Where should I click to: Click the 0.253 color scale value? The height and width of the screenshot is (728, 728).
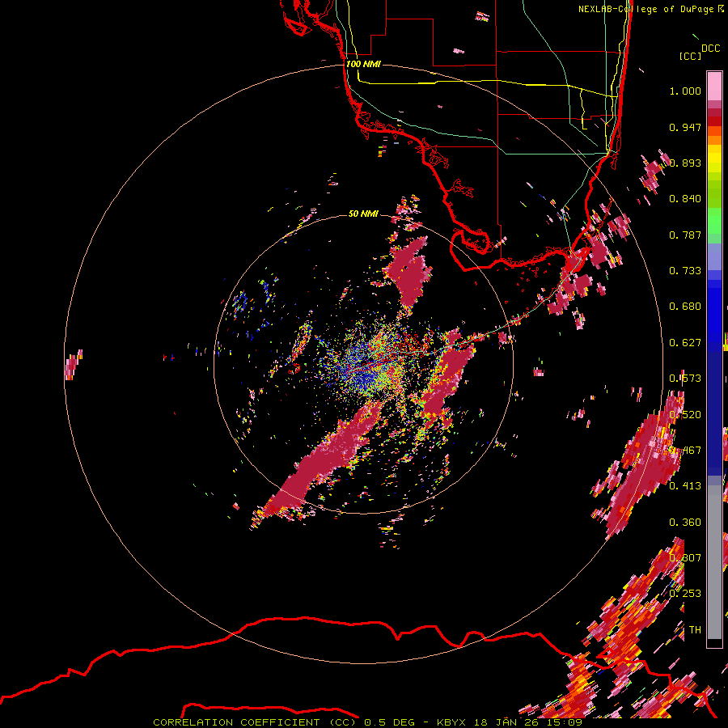(685, 594)
